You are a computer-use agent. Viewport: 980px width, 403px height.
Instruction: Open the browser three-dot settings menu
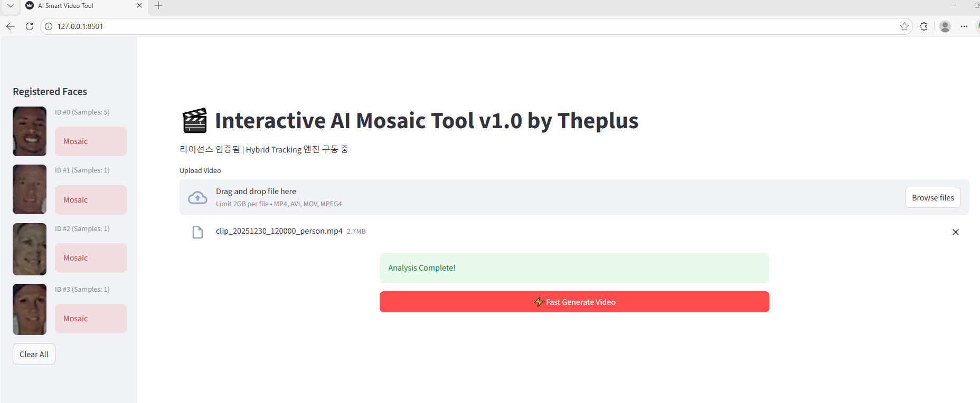[964, 26]
